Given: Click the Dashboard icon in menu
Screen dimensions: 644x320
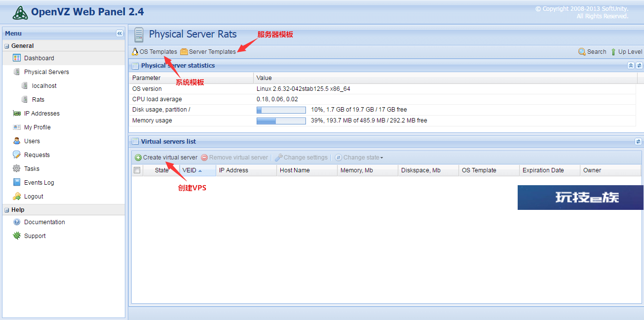Looking at the screenshot, I should (x=17, y=58).
